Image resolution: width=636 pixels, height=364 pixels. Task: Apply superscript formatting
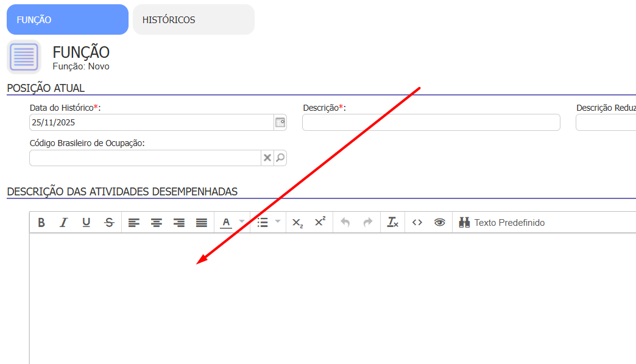click(320, 223)
